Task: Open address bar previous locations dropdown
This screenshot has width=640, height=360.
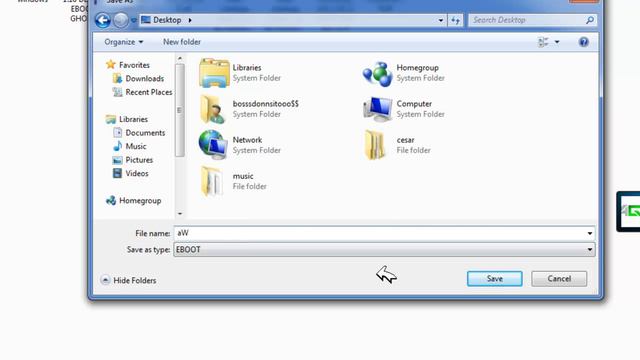Action: (x=440, y=20)
